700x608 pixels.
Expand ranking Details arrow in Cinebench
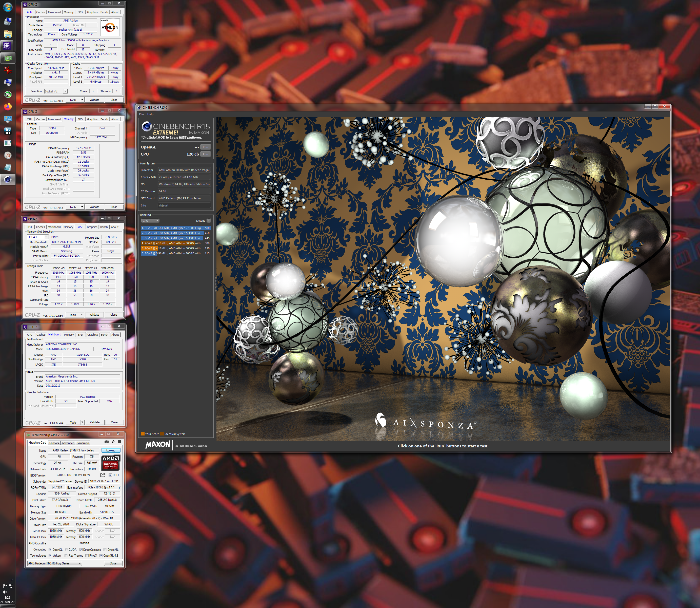pos(209,221)
